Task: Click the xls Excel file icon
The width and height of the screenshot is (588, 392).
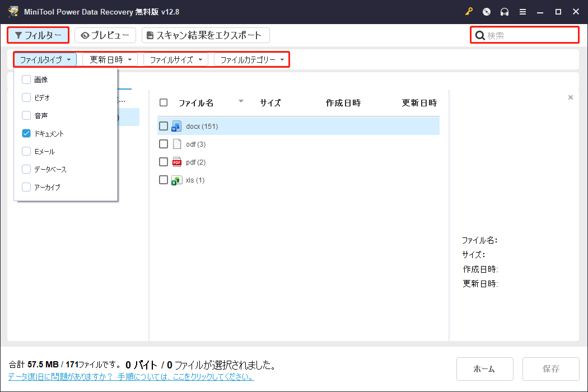Action: (176, 180)
